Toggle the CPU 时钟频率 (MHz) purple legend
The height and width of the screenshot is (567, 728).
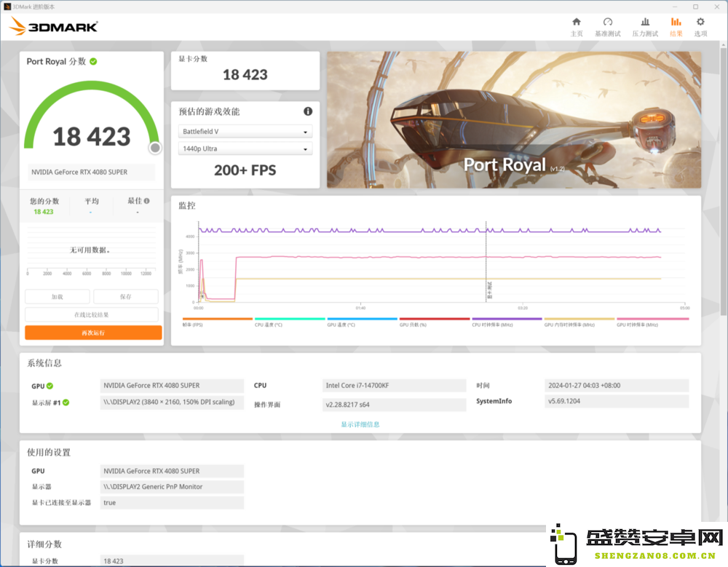click(x=507, y=322)
